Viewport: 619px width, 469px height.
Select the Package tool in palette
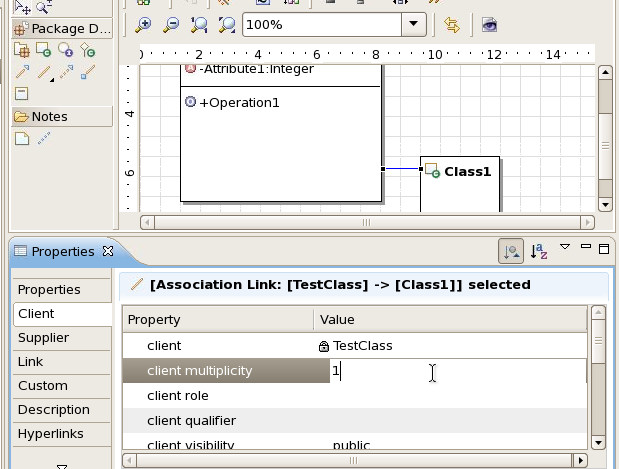tap(22, 49)
